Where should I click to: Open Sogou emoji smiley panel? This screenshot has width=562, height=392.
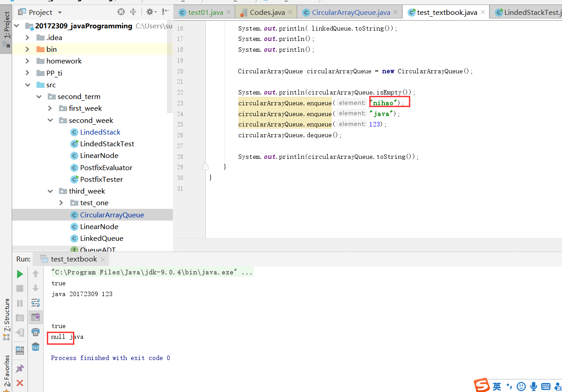coord(521,386)
